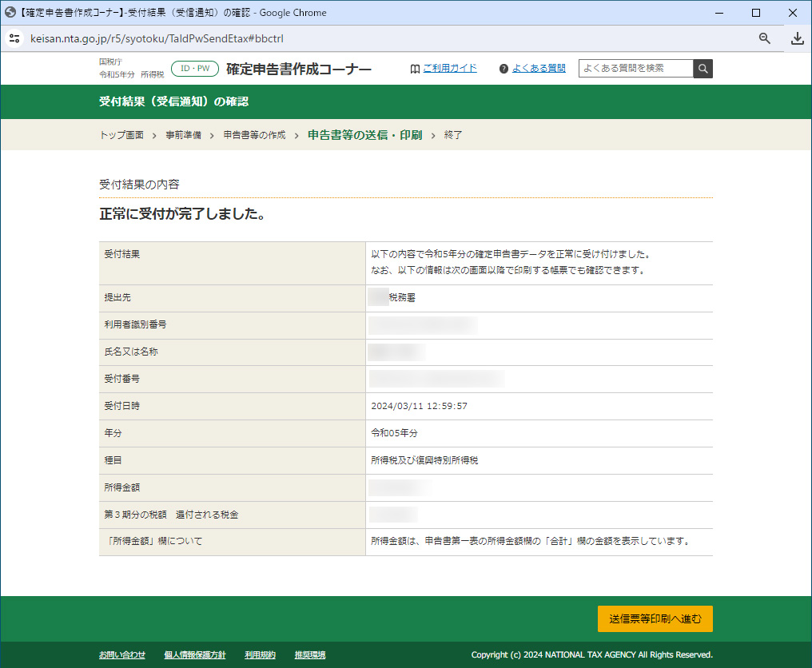Open the 推奨環境 footer link

coord(309,655)
